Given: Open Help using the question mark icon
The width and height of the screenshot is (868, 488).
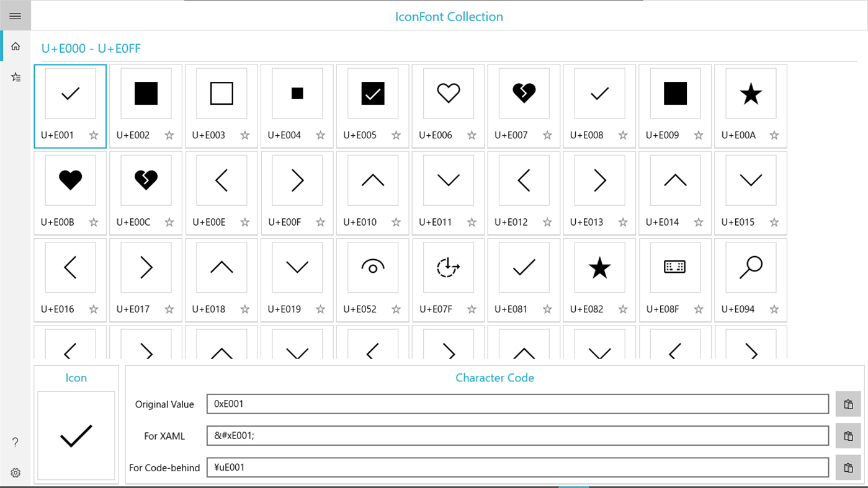Looking at the screenshot, I should click(x=15, y=442).
